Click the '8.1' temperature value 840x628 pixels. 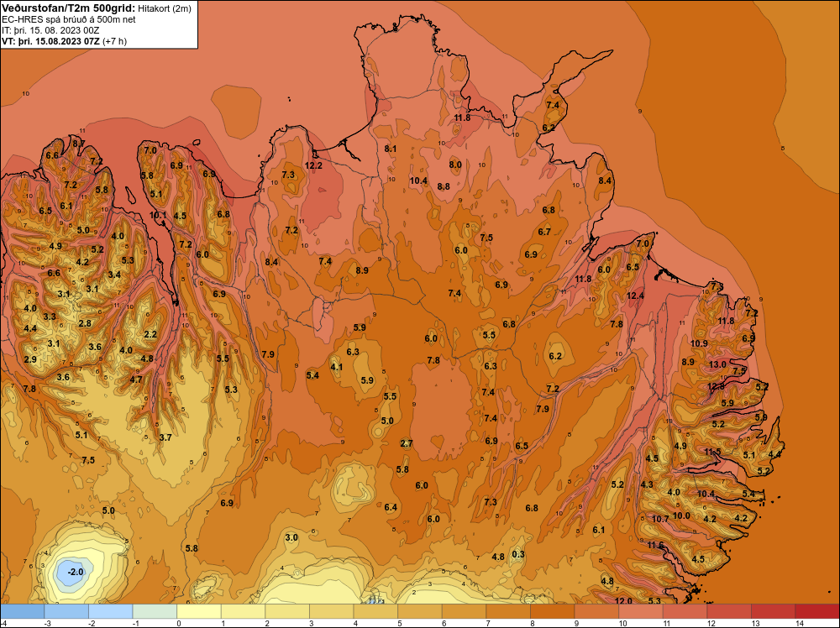coord(391,149)
